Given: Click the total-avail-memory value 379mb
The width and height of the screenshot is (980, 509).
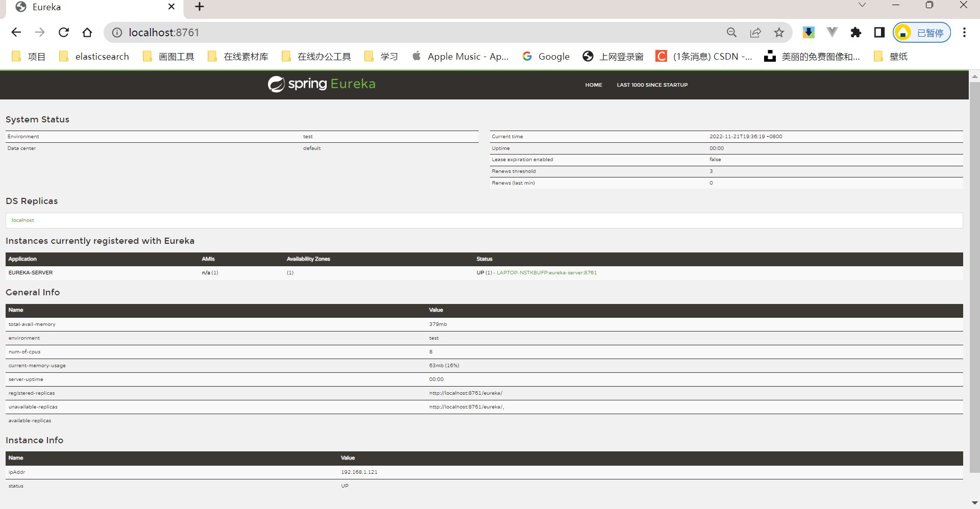Looking at the screenshot, I should pyautogui.click(x=438, y=324).
